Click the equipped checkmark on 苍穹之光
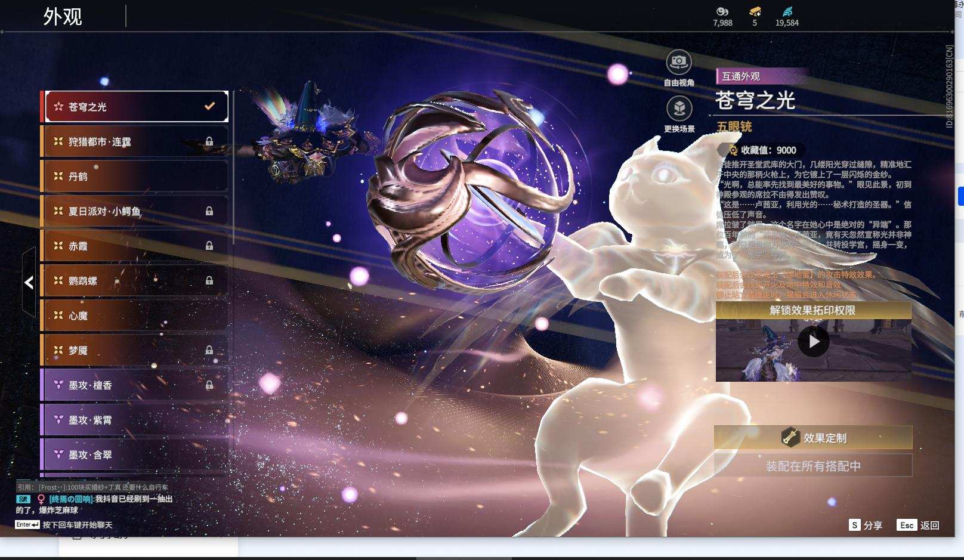The height and width of the screenshot is (560, 964). coord(209,106)
